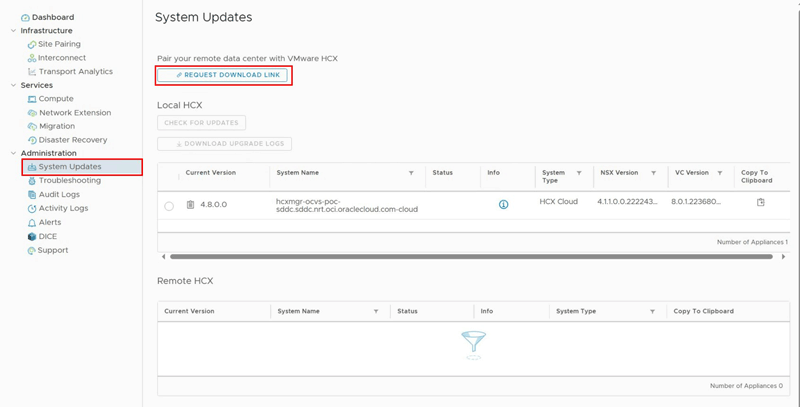Click the Interconnect icon in sidebar
This screenshot has height=407, width=800.
point(32,58)
